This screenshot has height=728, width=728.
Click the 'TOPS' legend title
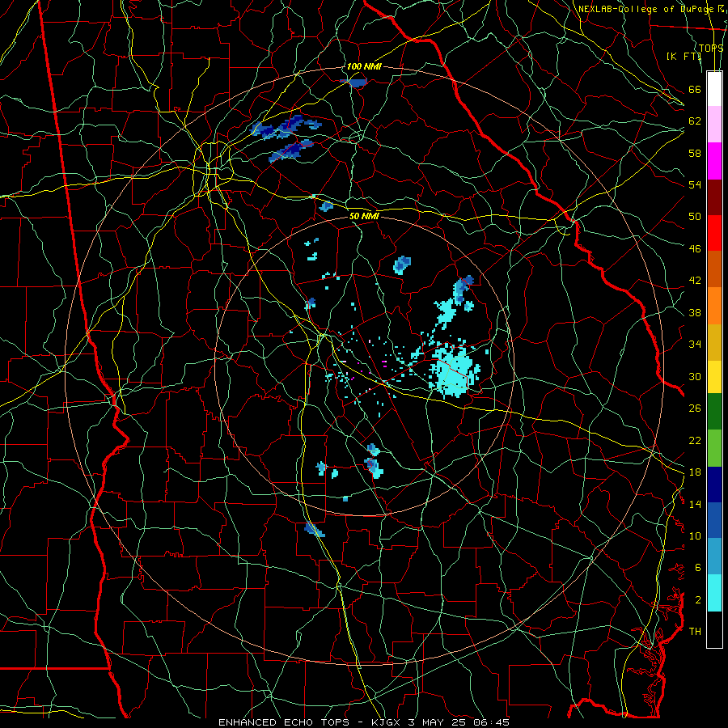711,48
